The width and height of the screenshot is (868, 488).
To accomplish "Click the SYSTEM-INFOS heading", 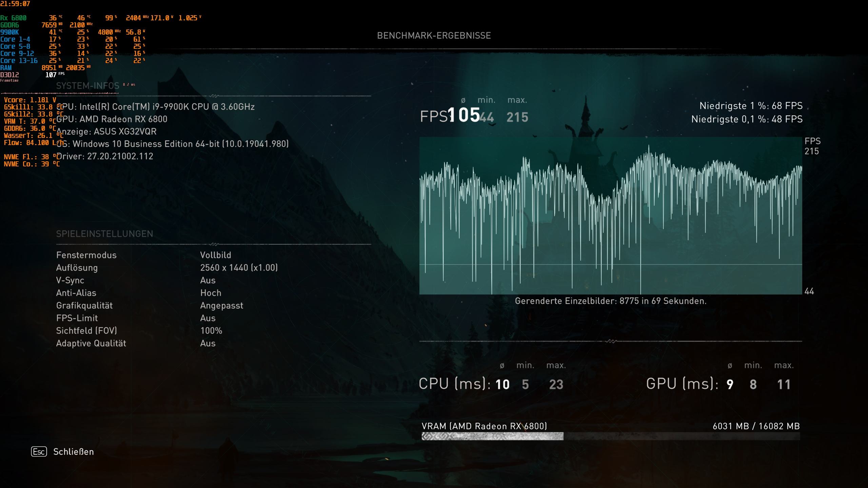I will (88, 86).
